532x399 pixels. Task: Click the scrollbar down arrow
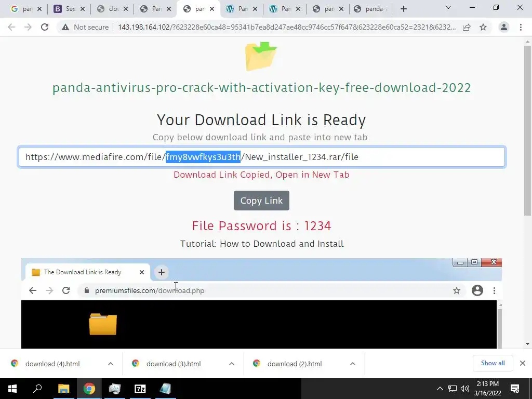click(527, 344)
